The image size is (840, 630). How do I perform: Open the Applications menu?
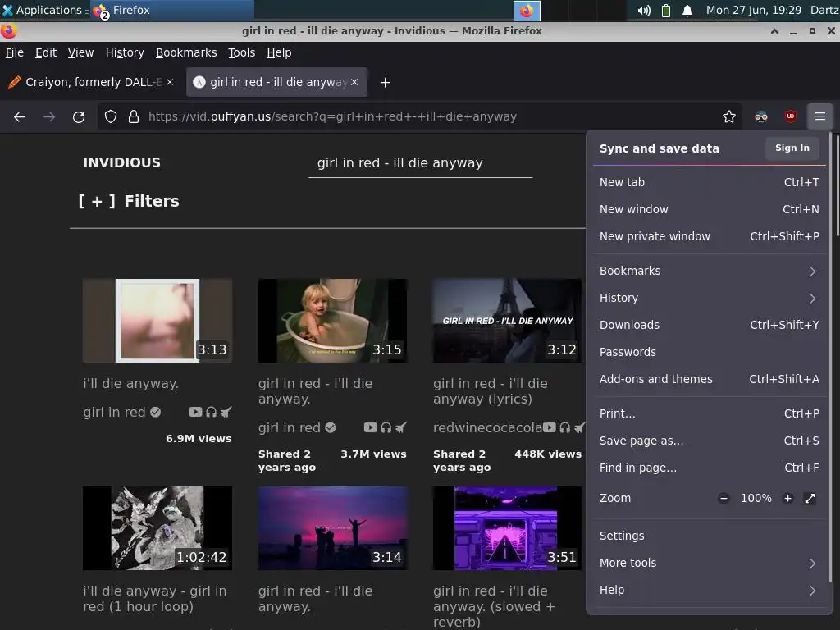tap(43, 10)
